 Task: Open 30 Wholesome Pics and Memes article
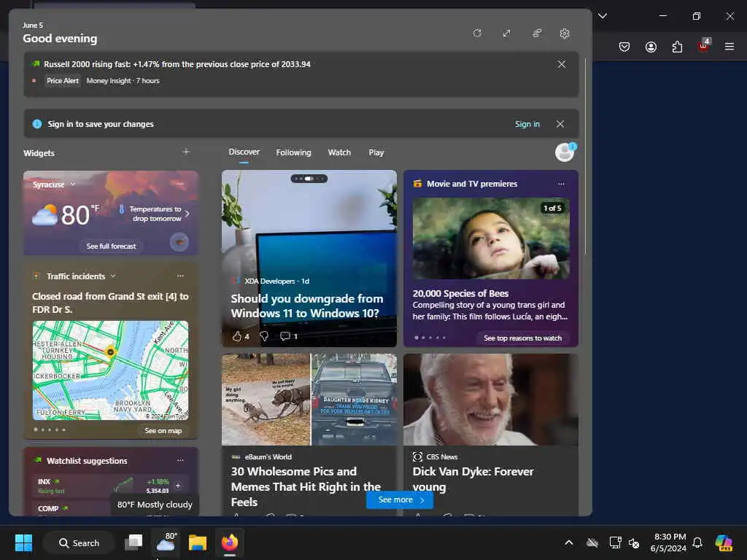306,486
